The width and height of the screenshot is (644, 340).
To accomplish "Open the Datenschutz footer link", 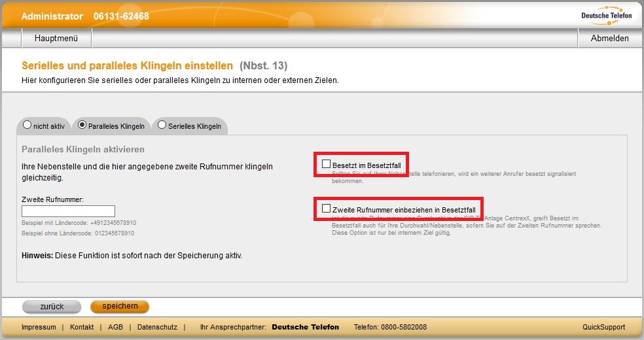I will tap(157, 327).
